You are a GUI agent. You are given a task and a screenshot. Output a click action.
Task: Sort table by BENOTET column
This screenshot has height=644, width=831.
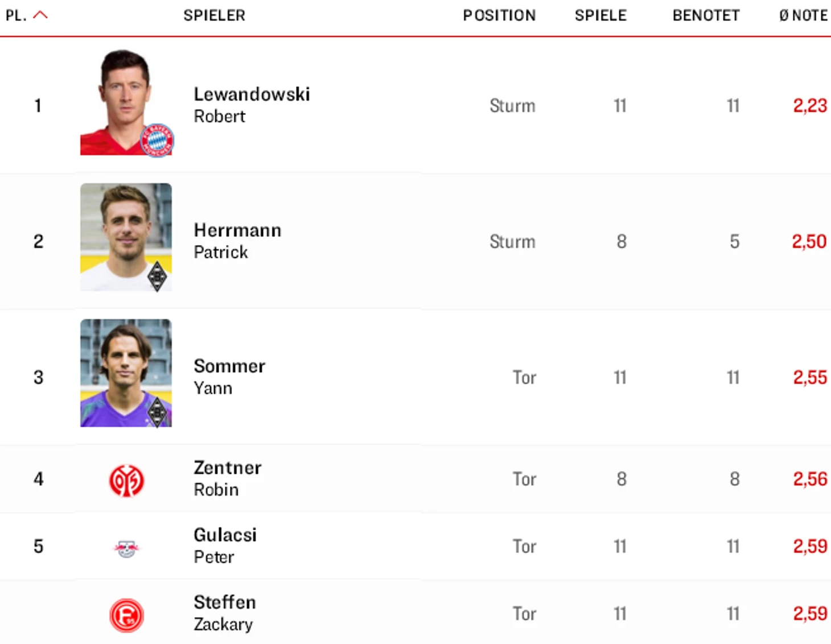click(x=706, y=15)
